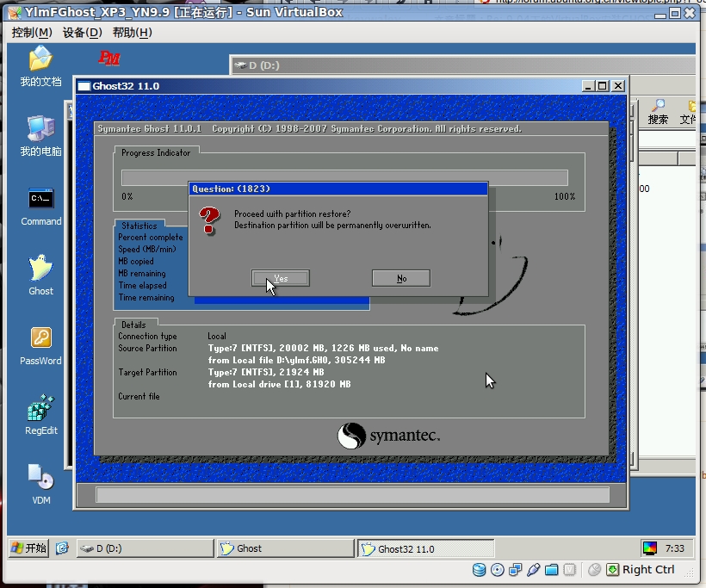This screenshot has width=706, height=588.
Task: Close the Ghost32 11.0 window
Action: point(619,86)
